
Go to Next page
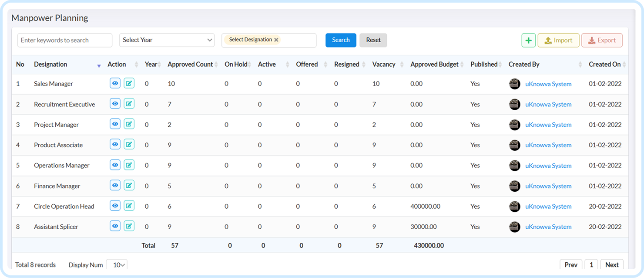click(x=612, y=265)
